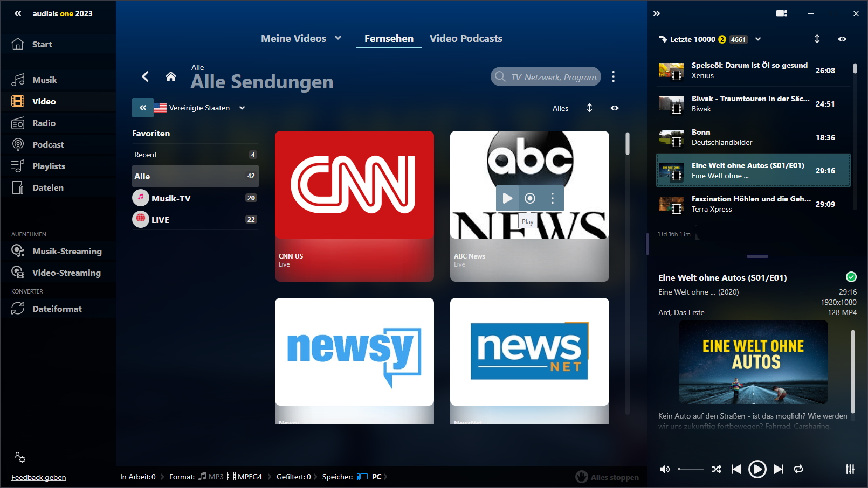Go back with the left arrow

click(x=145, y=76)
